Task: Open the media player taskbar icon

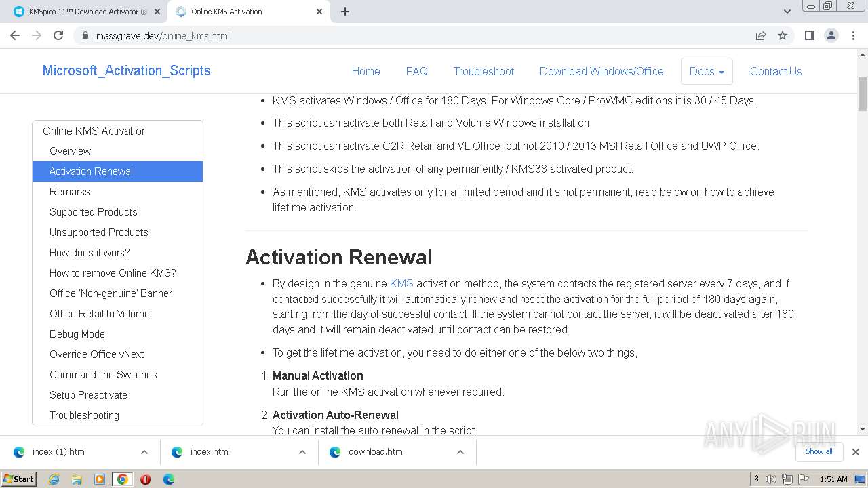Action: (100, 479)
